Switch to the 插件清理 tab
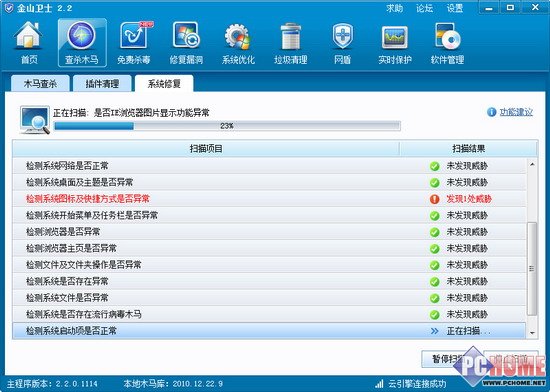 [102, 83]
